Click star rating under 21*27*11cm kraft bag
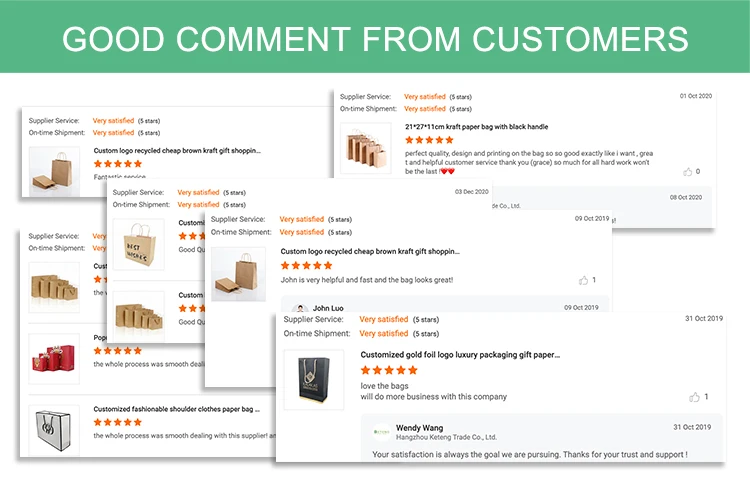 [429, 140]
